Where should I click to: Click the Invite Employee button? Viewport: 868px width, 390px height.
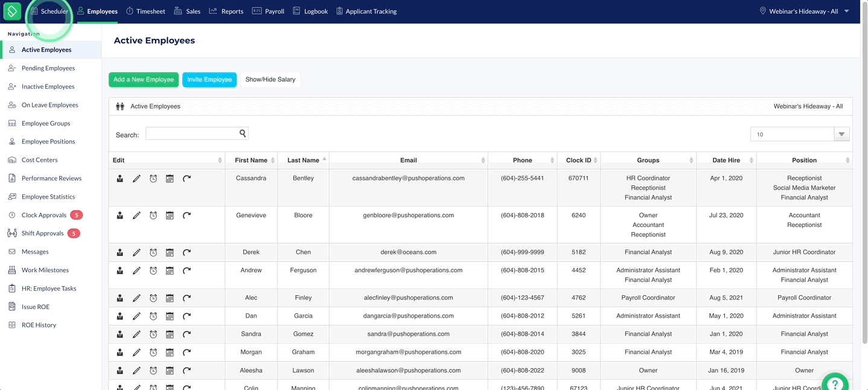pyautogui.click(x=209, y=80)
